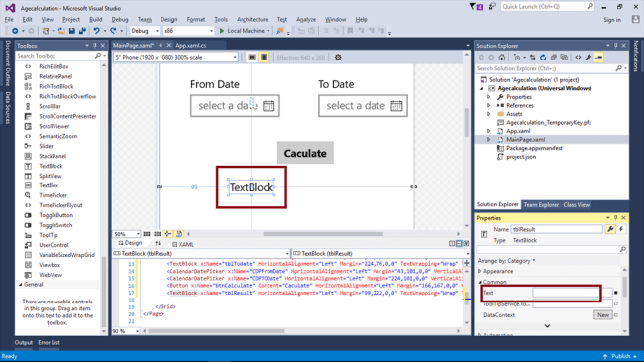The width and height of the screenshot is (644, 362).
Task: Open Arrange by: Category dropdown
Action: [x=506, y=261]
